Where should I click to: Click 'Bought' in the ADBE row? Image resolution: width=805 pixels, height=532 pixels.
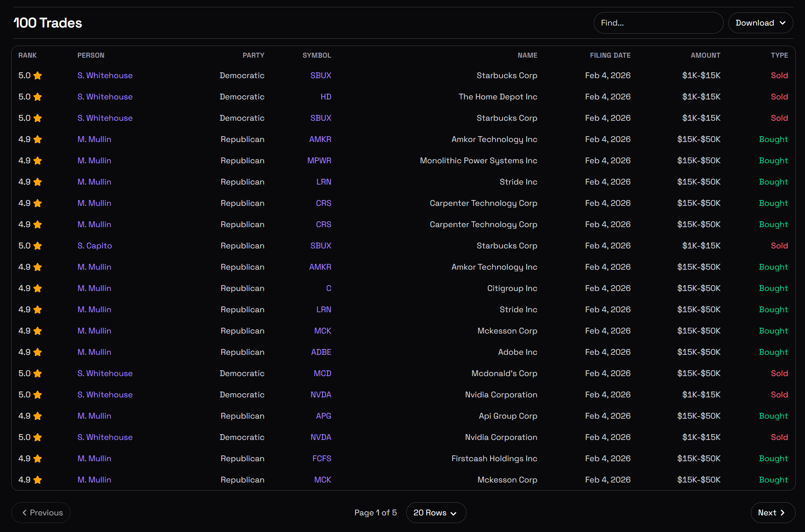(x=773, y=352)
